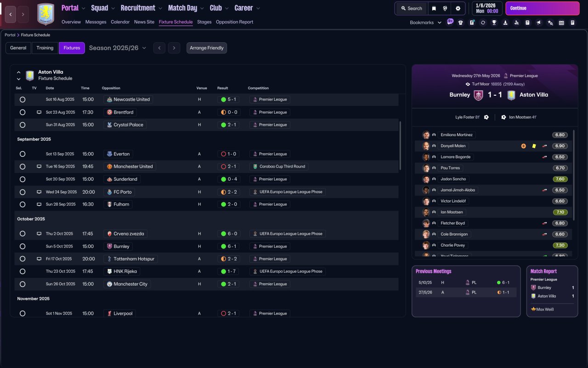Click the star search icon in bookmarks bar
Image resolution: width=588 pixels, height=368 pixels.
coord(550,23)
